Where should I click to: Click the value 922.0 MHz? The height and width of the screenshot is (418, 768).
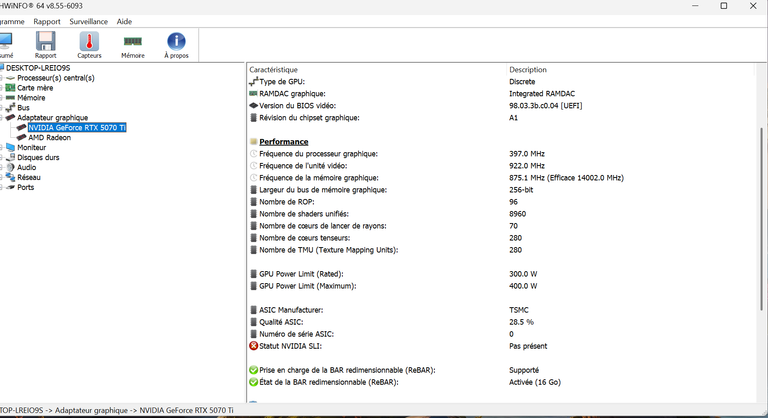click(527, 166)
